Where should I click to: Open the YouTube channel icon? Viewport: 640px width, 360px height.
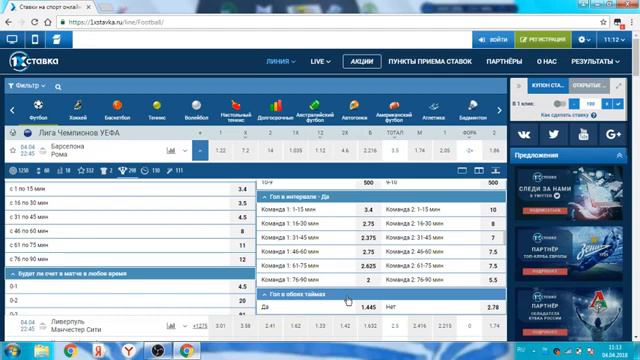583,134
